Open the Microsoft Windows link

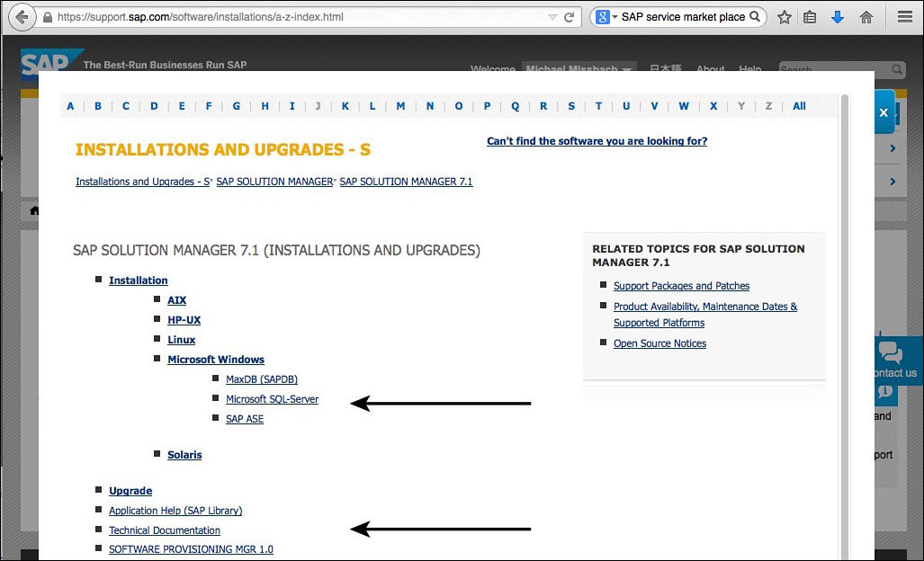[216, 359]
